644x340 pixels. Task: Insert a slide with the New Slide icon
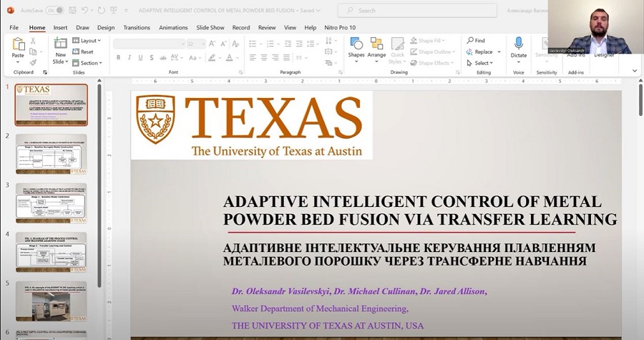click(60, 43)
